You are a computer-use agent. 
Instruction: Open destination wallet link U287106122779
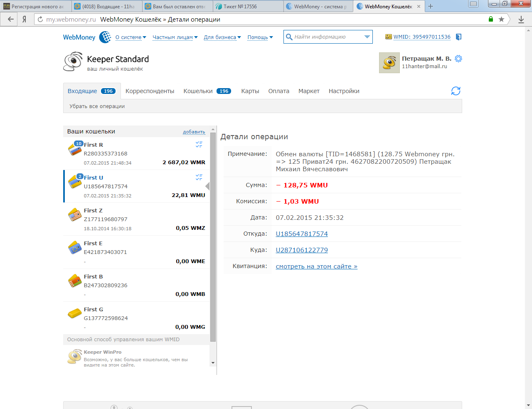(x=302, y=250)
